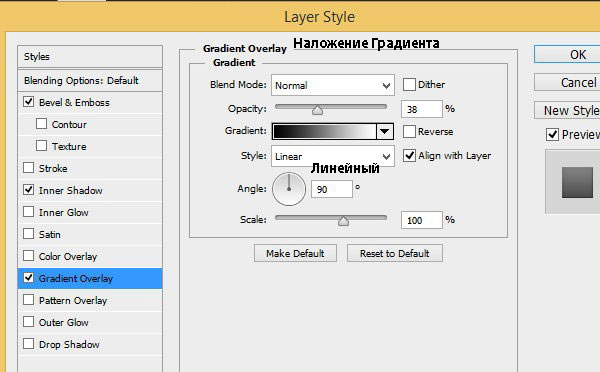The width and height of the screenshot is (600, 372).
Task: Click the Cancel button
Action: click(567, 83)
